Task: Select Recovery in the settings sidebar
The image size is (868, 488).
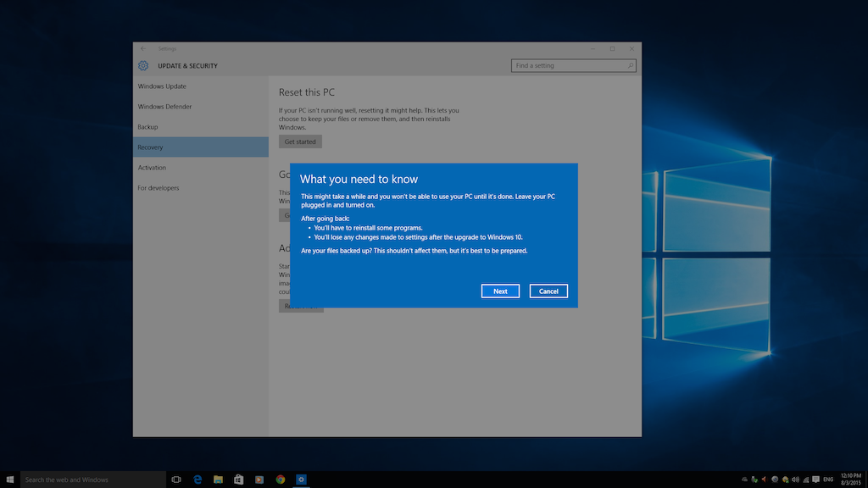Action: coord(200,147)
